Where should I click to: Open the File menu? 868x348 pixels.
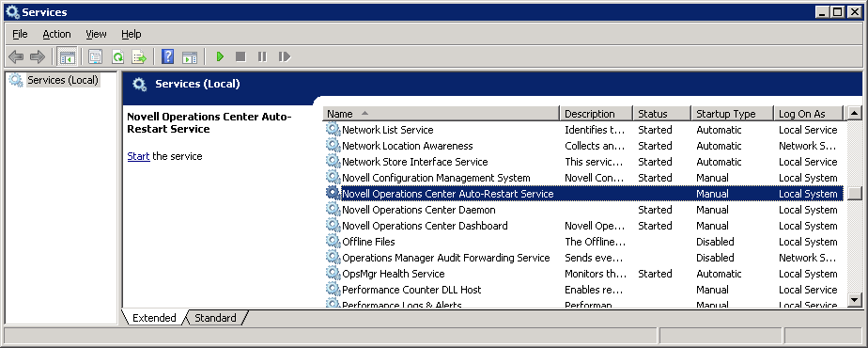(20, 34)
